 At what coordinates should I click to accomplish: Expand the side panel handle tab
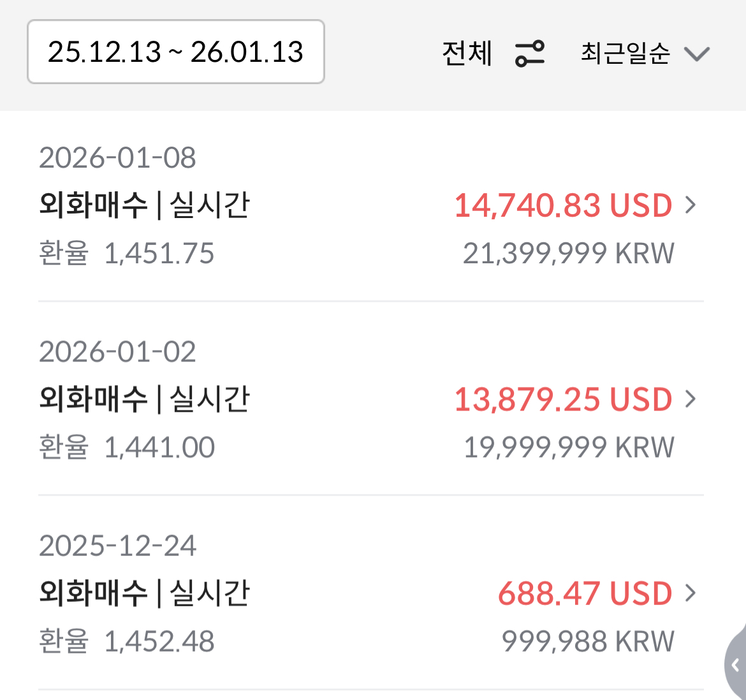735,665
